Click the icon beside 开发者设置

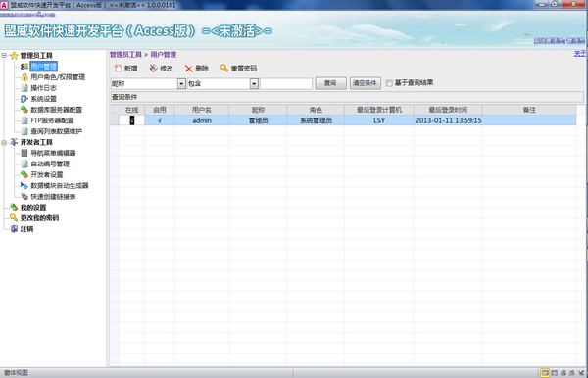click(24, 174)
